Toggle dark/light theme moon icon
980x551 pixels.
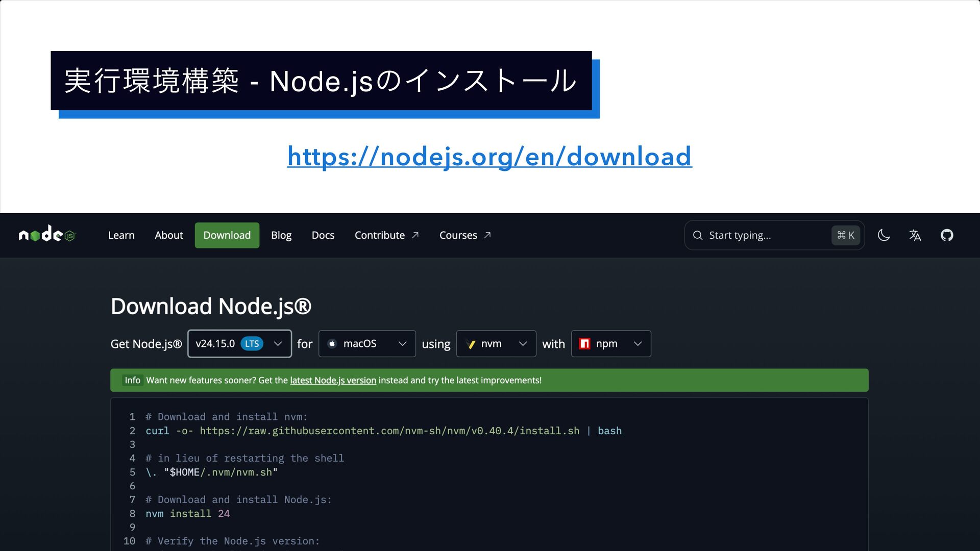(x=884, y=235)
